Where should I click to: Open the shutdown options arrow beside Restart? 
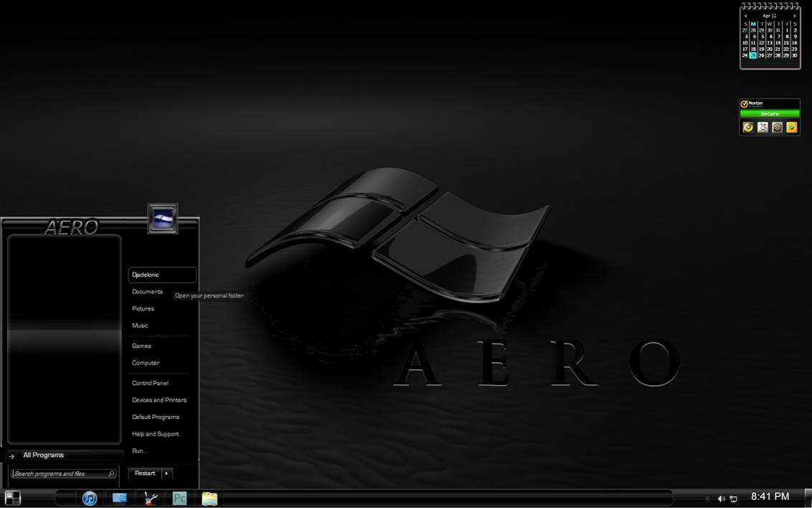(x=167, y=473)
